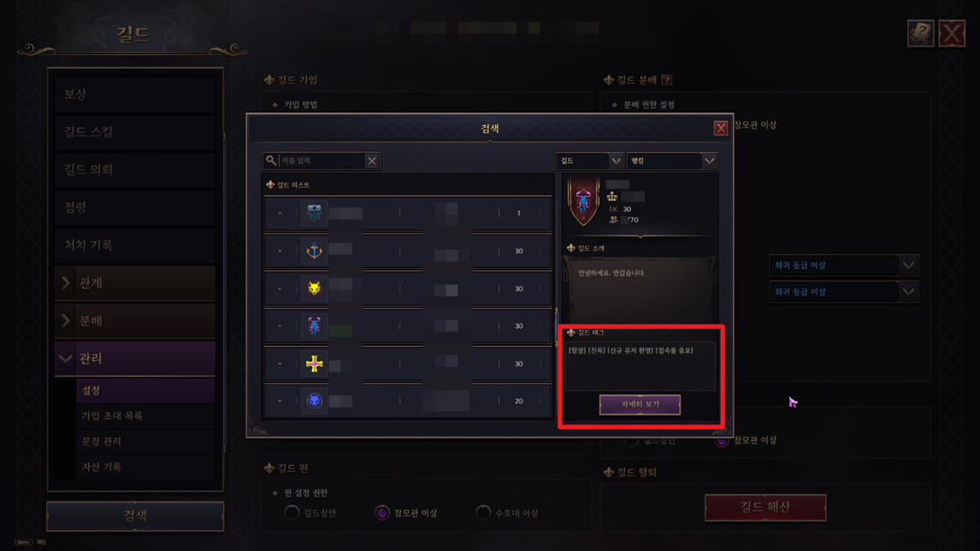Image resolution: width=980 pixels, height=551 pixels.
Task: Open the 길드 filter dropdown in search
Action: pyautogui.click(x=590, y=161)
